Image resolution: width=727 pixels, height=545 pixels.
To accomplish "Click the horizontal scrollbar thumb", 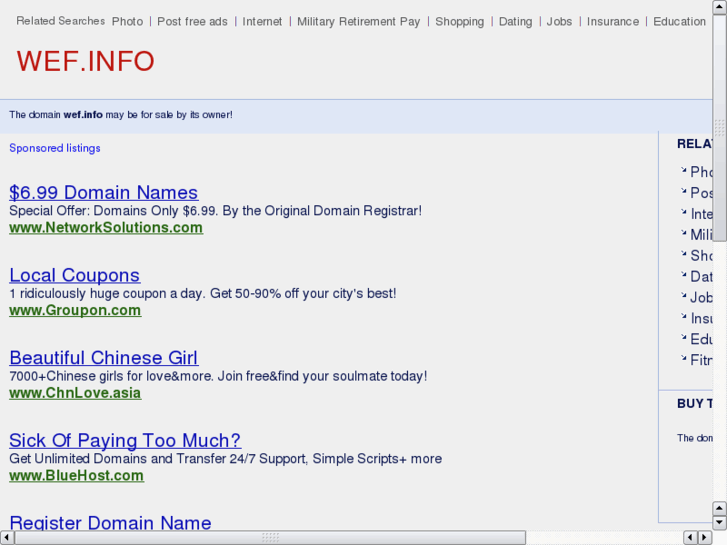I will (x=270, y=538).
